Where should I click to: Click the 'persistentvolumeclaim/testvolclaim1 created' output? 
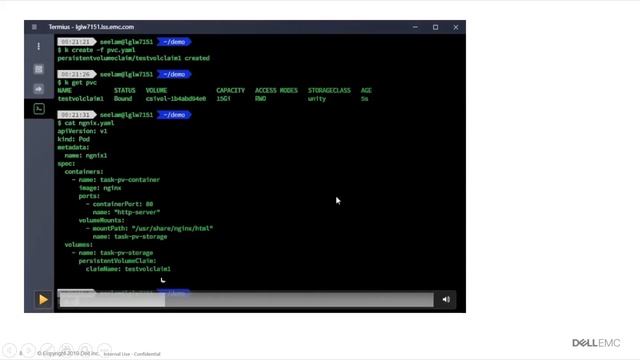pyautogui.click(x=133, y=58)
